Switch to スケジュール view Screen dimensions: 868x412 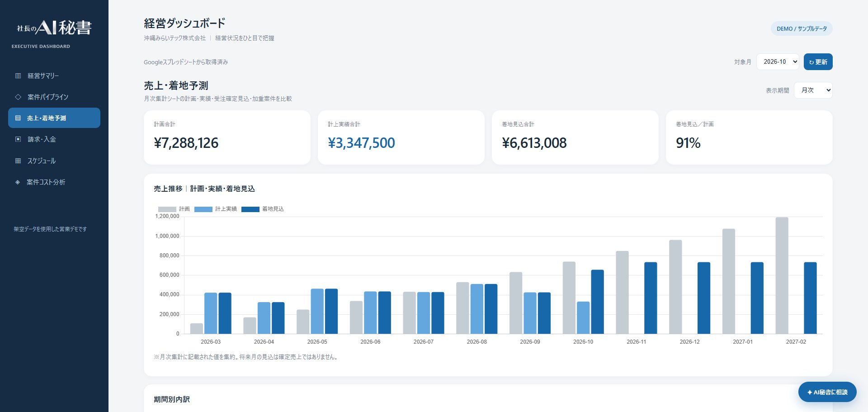54,161
